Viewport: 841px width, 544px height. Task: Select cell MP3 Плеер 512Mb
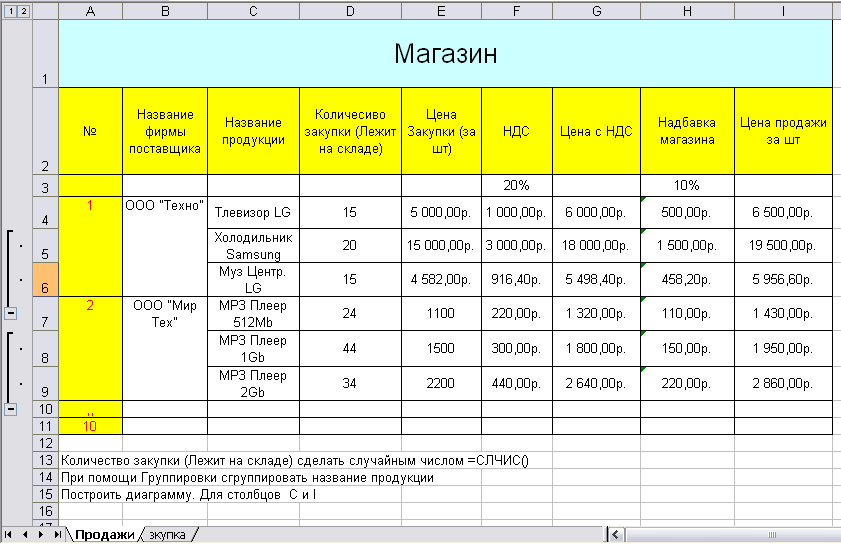253,314
